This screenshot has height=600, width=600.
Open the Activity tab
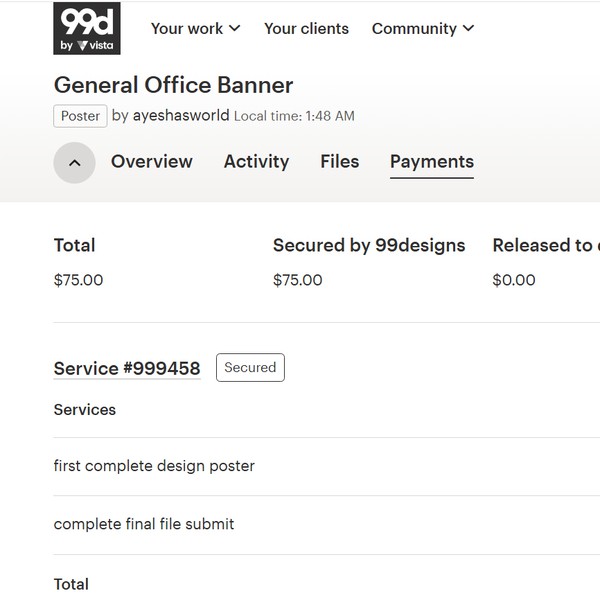click(256, 161)
